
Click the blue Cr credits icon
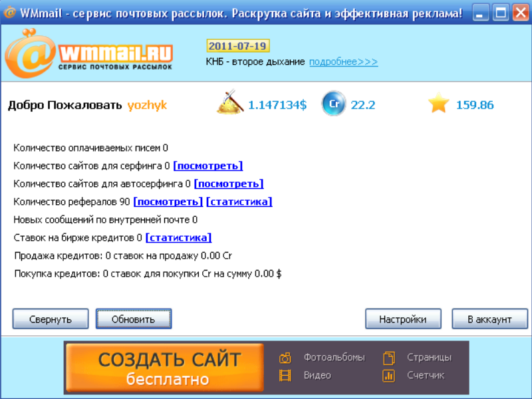[x=334, y=103]
